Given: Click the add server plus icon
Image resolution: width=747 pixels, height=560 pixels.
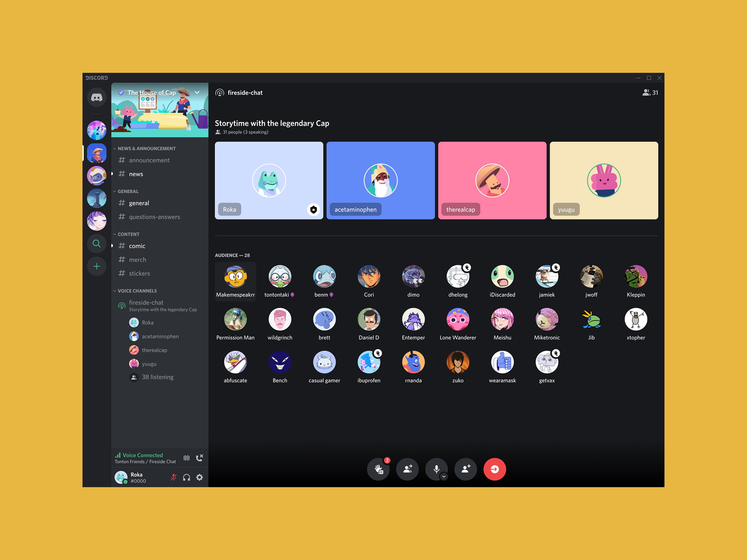Looking at the screenshot, I should [x=96, y=267].
